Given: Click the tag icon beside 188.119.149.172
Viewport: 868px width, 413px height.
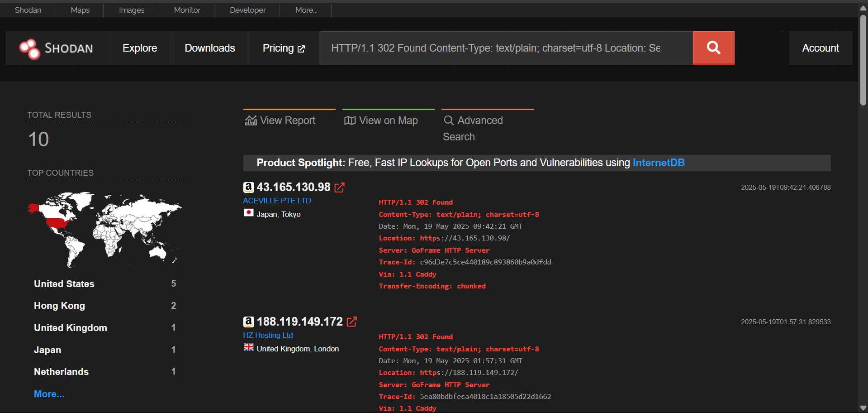Looking at the screenshot, I should (248, 322).
